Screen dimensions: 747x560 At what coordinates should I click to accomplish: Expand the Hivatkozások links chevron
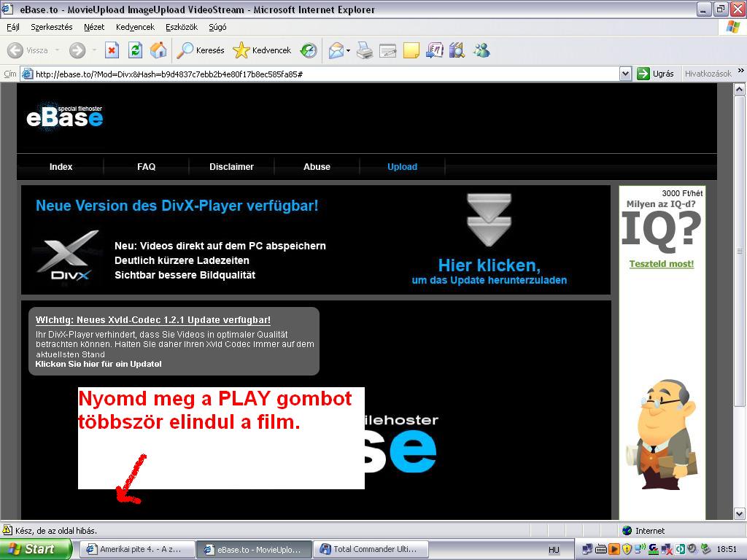741,71
